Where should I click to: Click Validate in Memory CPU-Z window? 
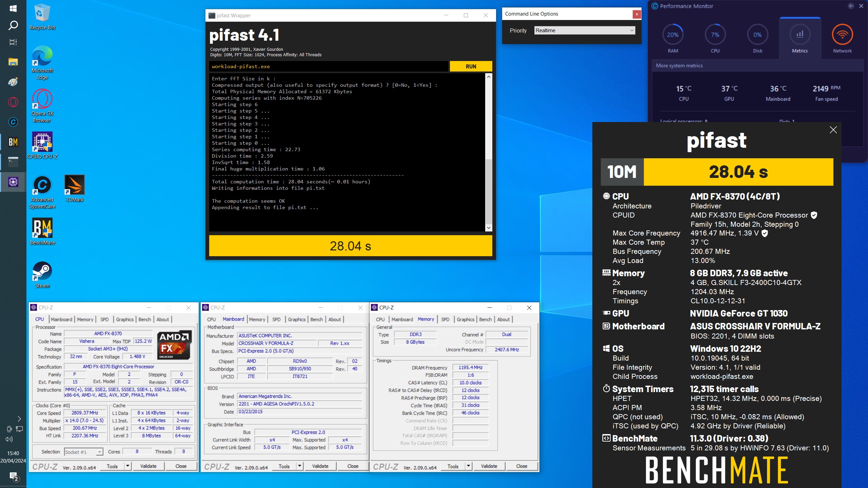point(489,466)
